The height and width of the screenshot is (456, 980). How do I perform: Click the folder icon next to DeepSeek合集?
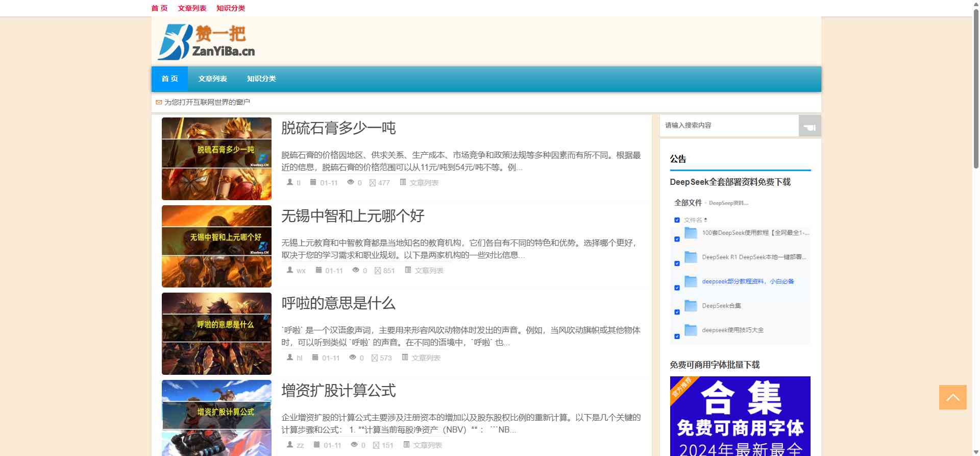point(691,306)
